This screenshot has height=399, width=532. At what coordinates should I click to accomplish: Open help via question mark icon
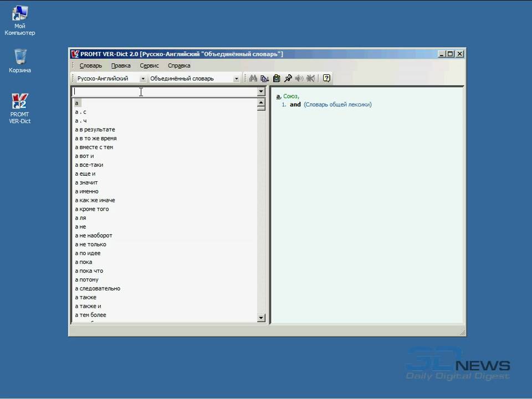(x=326, y=78)
